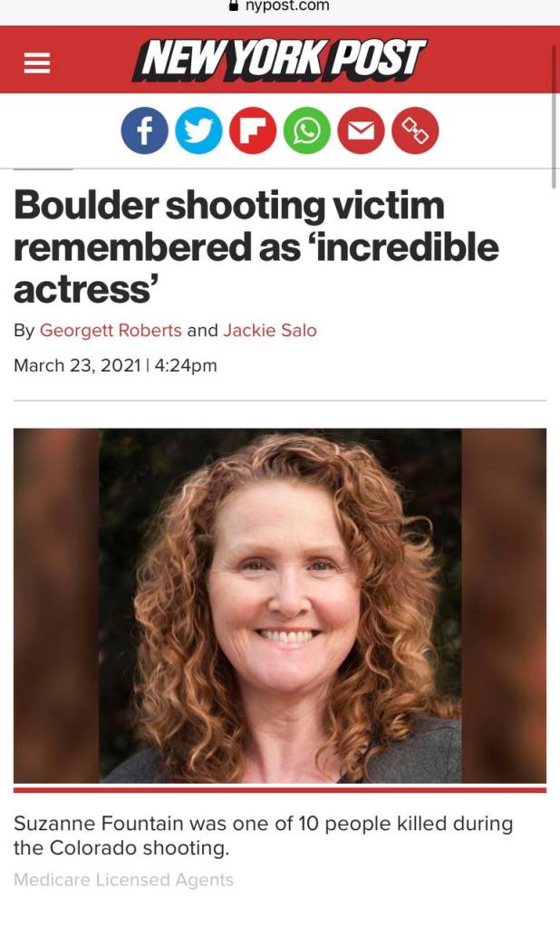
Task: Click the photo caption about Suzanne Fountain
Action: [263, 835]
